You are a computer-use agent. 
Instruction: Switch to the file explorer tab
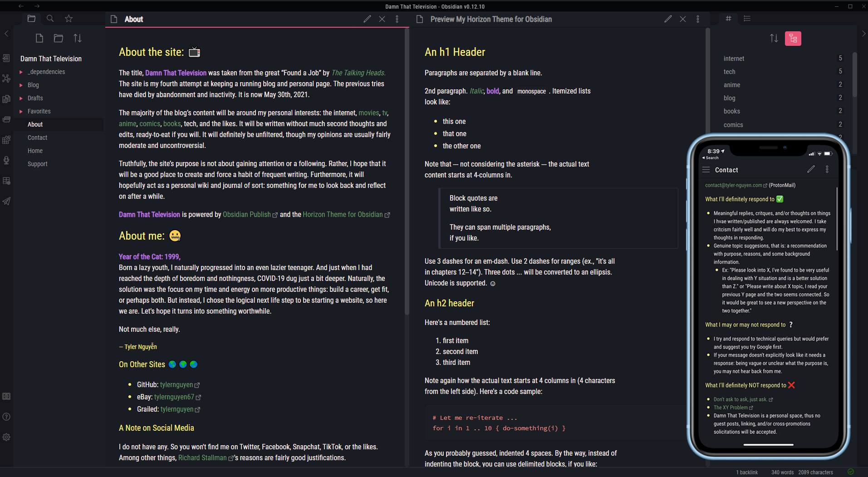[31, 19]
